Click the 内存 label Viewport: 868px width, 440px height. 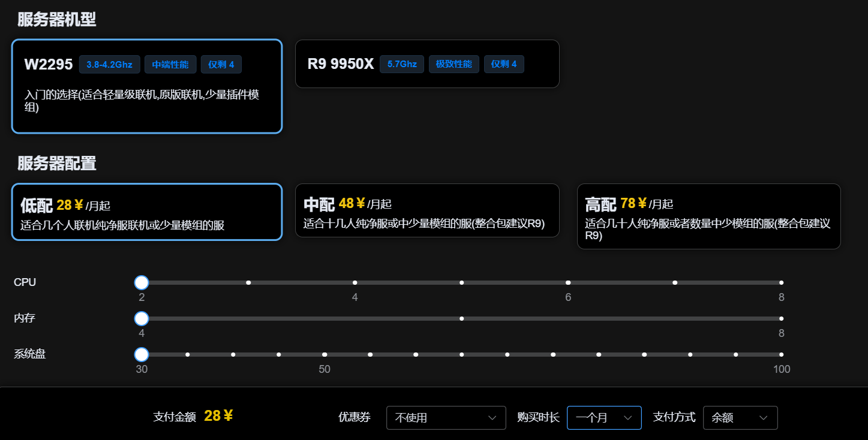tap(25, 318)
